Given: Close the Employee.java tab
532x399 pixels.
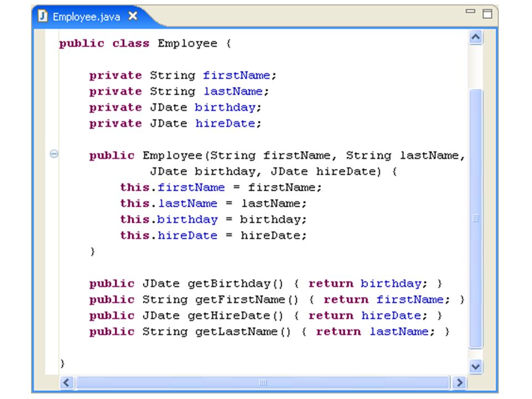Looking at the screenshot, I should pyautogui.click(x=133, y=16).
